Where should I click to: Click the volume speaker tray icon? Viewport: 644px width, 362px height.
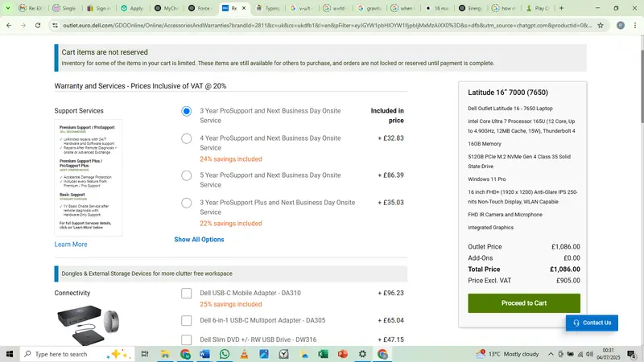pos(590,354)
